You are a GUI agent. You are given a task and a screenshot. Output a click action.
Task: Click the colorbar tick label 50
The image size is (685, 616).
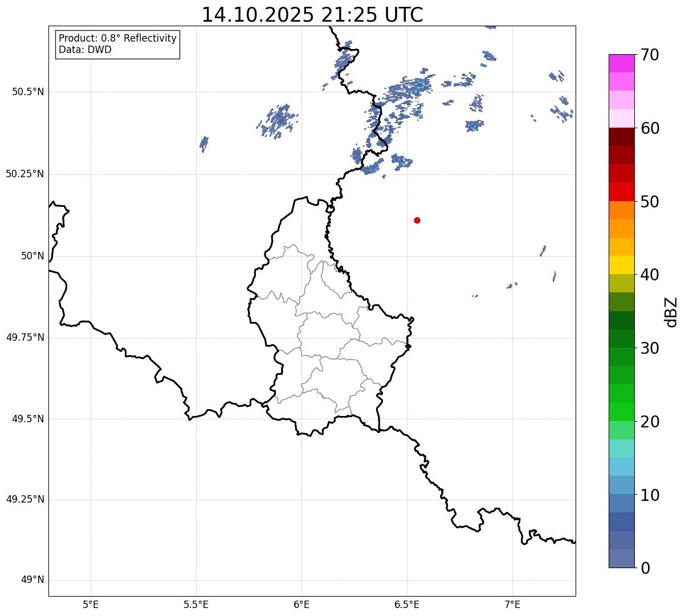pos(649,202)
